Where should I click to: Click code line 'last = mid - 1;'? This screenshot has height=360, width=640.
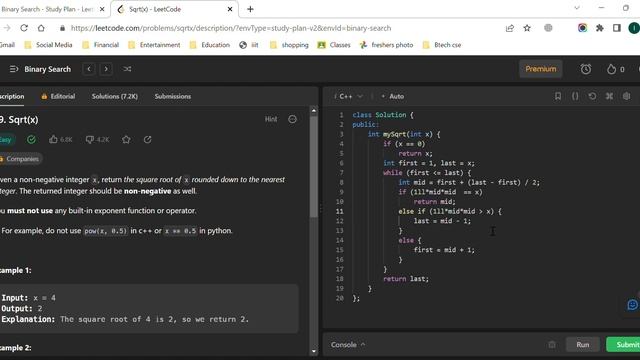point(442,221)
